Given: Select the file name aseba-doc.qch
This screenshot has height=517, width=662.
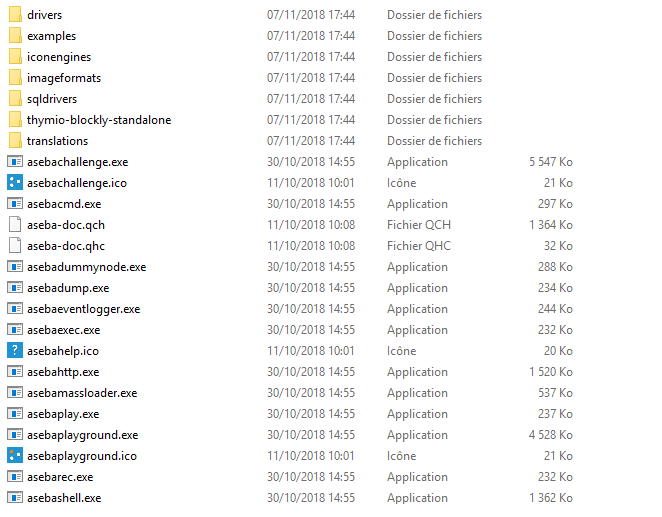Looking at the screenshot, I should coord(66,225).
